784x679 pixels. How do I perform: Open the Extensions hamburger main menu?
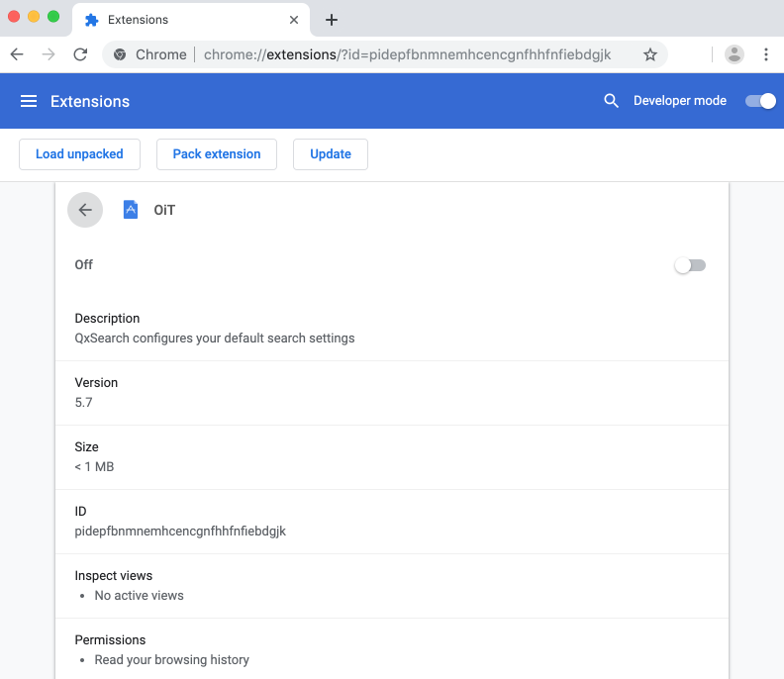point(29,101)
